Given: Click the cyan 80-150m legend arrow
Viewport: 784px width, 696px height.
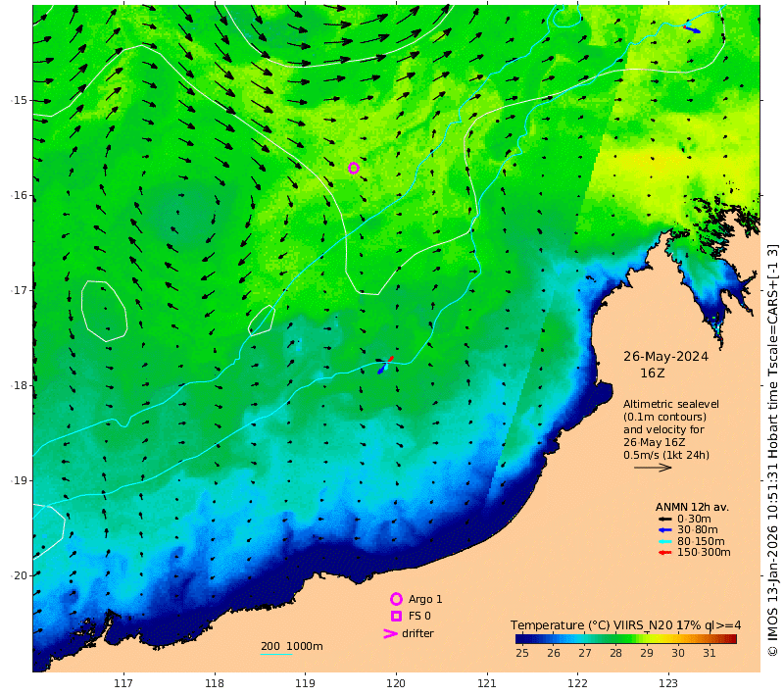Looking at the screenshot, I should [665, 541].
